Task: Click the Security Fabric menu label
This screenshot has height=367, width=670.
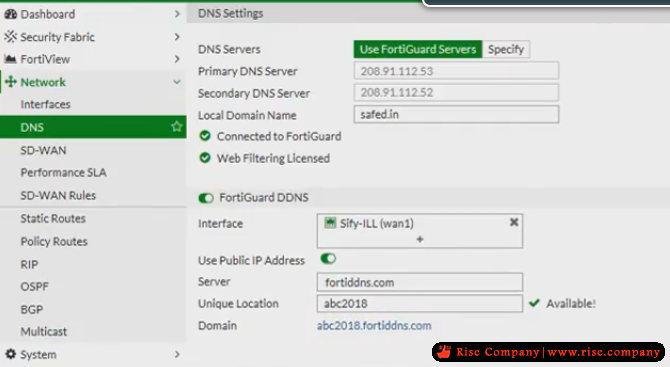Action: coord(57,37)
